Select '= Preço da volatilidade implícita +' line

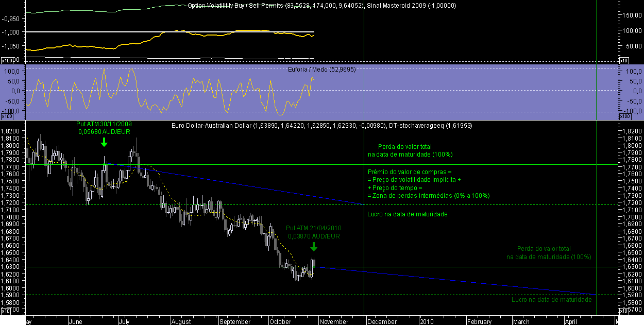click(414, 180)
